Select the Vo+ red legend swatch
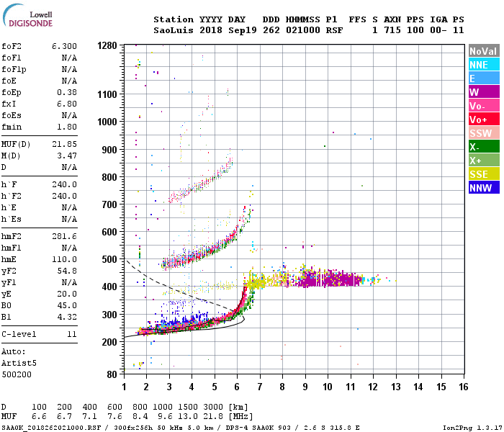This screenshot has height=432, width=504. [x=484, y=120]
